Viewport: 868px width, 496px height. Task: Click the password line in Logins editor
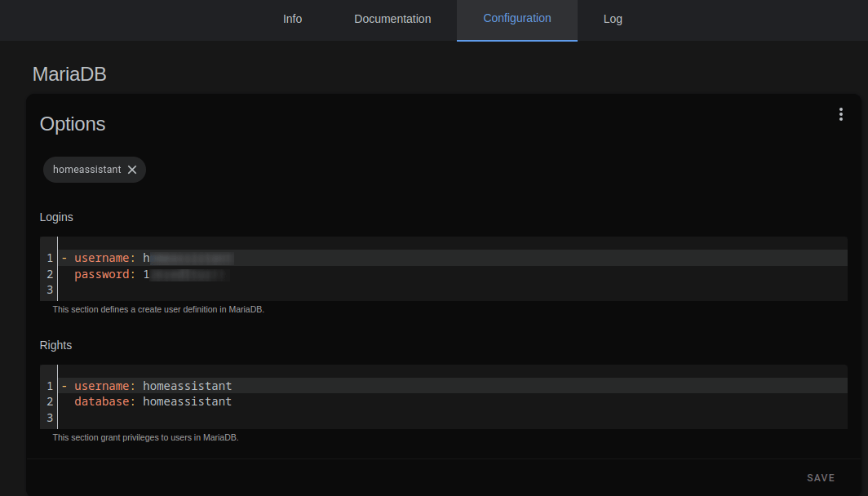click(x=452, y=274)
